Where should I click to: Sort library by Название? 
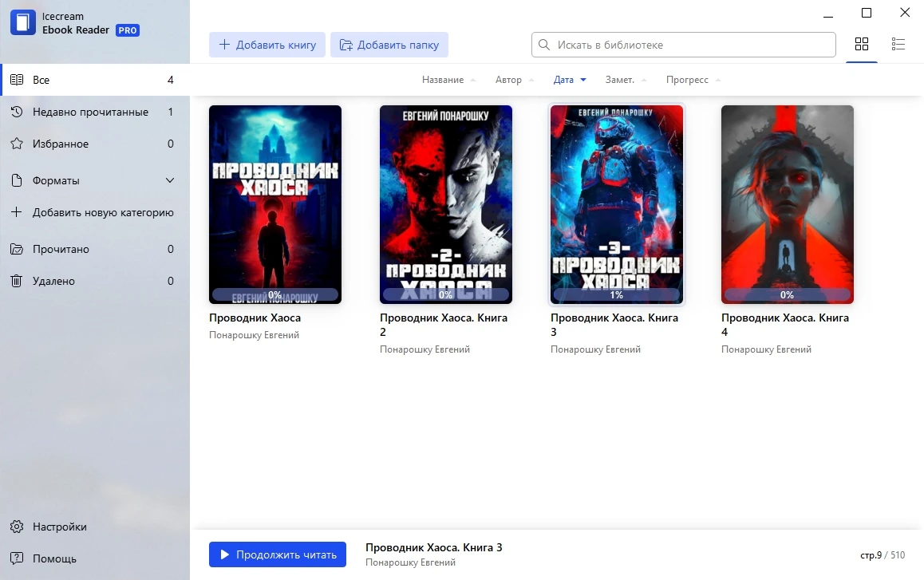448,80
